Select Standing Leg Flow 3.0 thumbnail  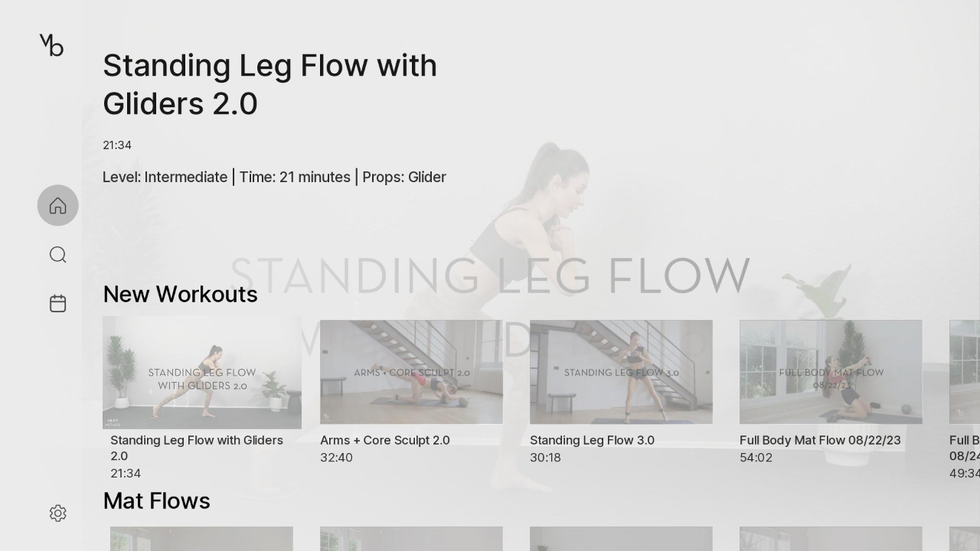[x=621, y=372]
